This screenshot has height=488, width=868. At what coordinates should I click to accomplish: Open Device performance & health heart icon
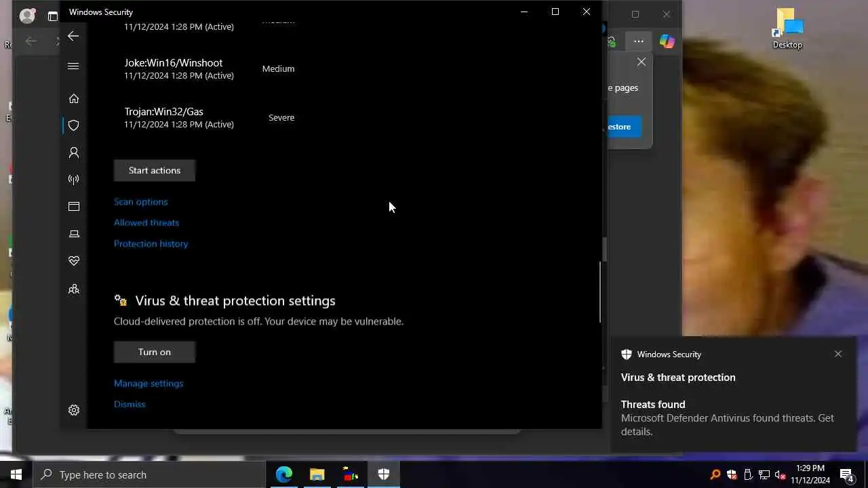tap(74, 261)
